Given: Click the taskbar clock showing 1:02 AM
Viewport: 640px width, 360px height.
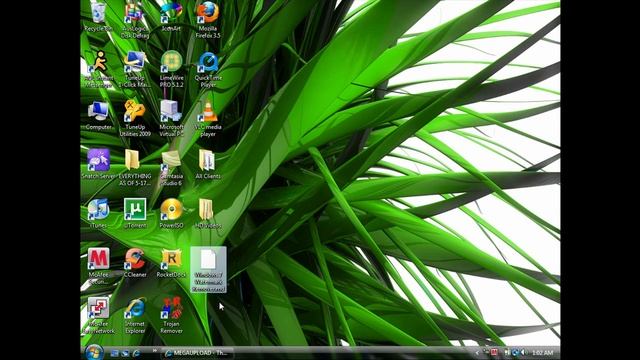Looking at the screenshot, I should point(542,353).
